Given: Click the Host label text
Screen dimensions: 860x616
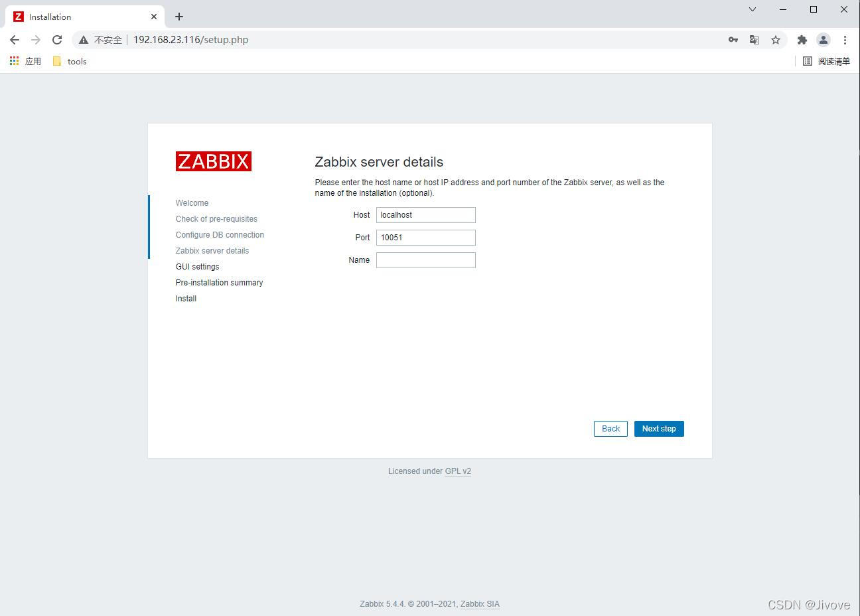Looking at the screenshot, I should click(362, 215).
